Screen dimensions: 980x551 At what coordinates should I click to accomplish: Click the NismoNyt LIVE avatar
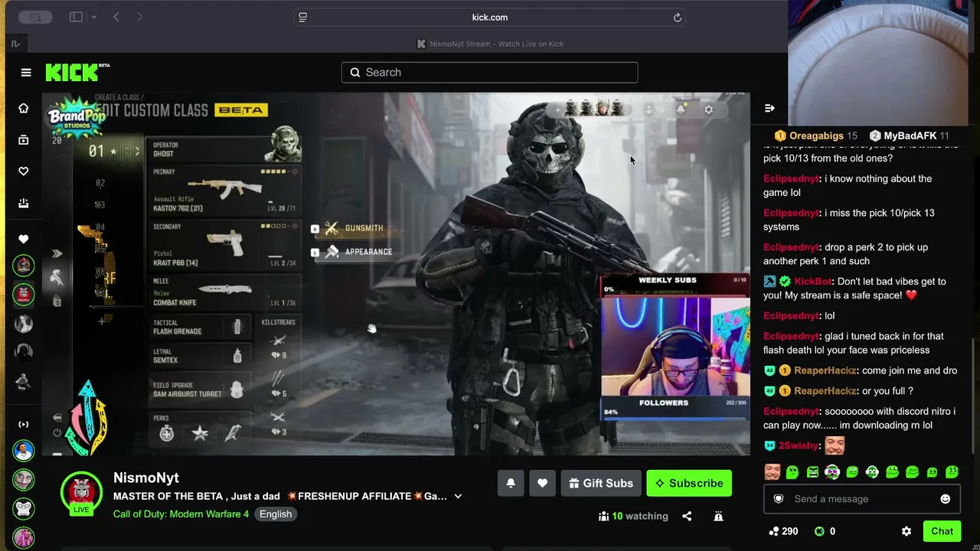click(x=81, y=494)
